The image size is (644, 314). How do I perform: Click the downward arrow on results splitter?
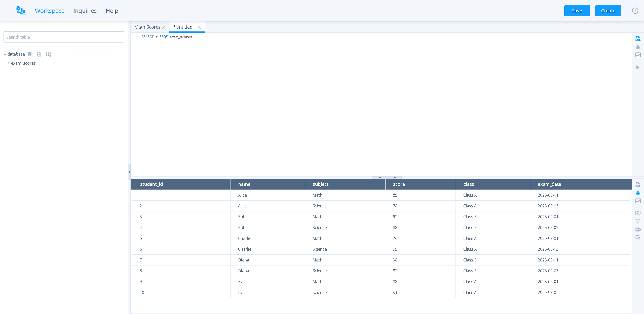click(x=395, y=177)
